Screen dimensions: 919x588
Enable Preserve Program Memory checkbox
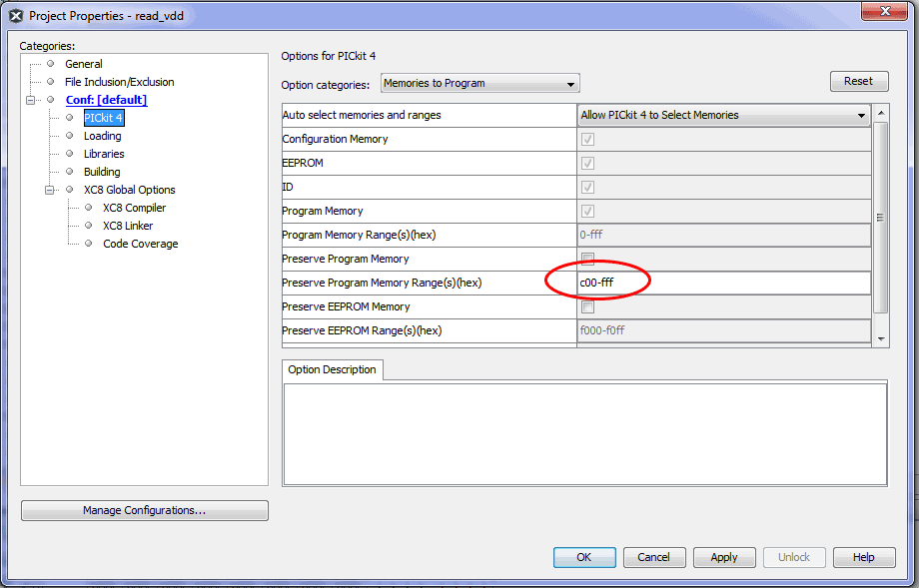(587, 259)
